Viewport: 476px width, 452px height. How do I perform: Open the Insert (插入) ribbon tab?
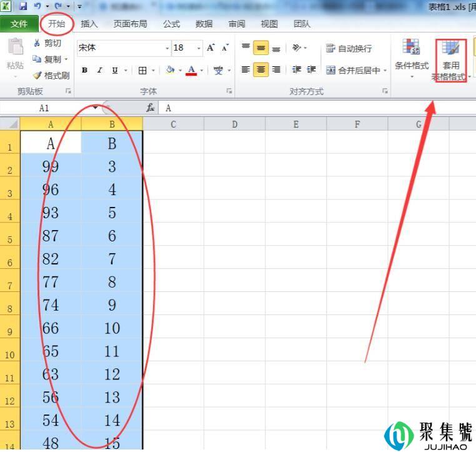[x=89, y=24]
